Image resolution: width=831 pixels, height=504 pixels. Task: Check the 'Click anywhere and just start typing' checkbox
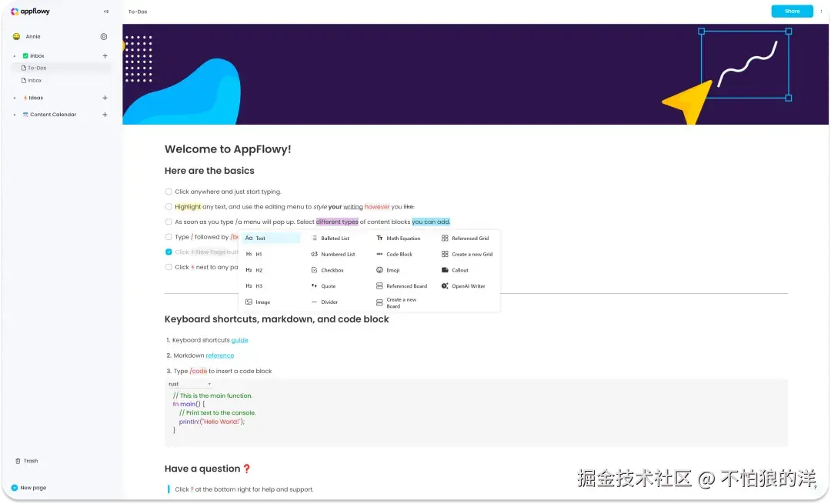169,192
